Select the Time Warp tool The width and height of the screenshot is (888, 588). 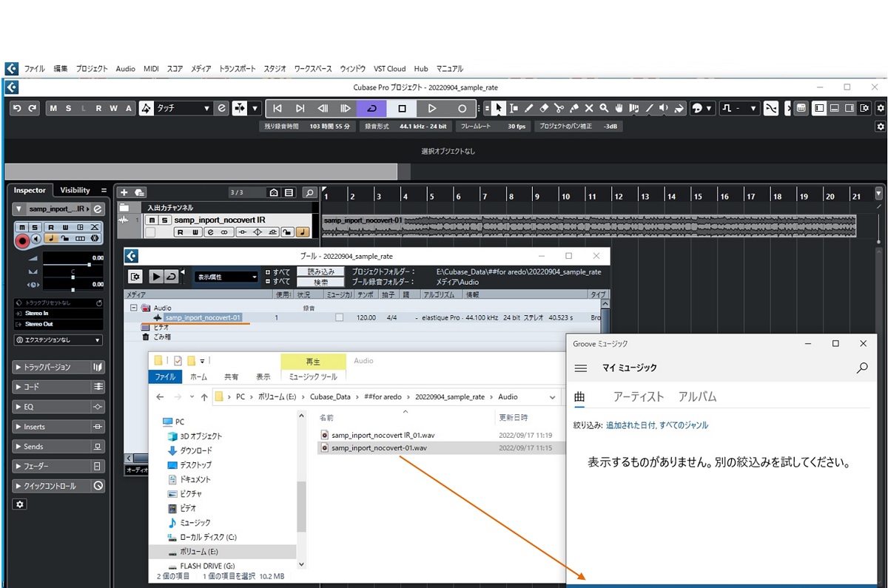[x=634, y=109]
